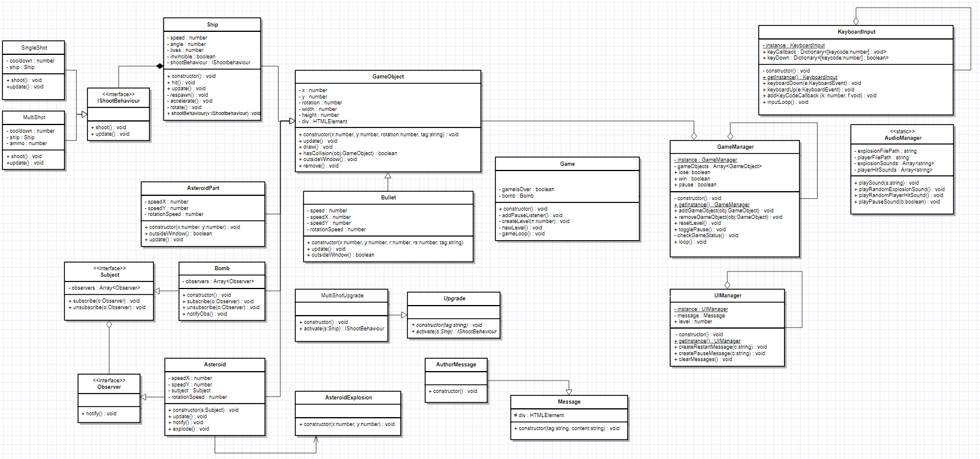Viewport: 980px width, 459px height.
Task: Click the 'checkGameStatus() : void' method
Action: click(x=706, y=235)
